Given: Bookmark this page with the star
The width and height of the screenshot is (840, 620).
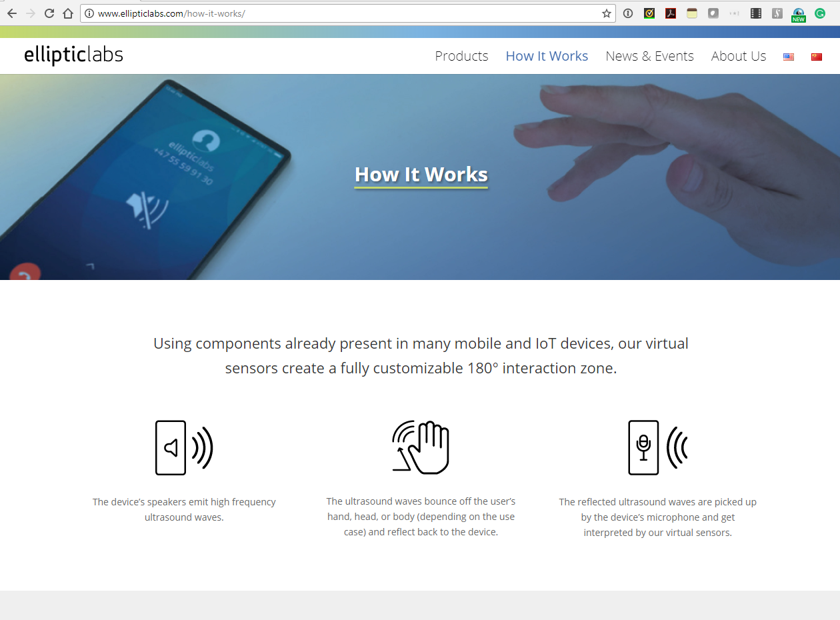Looking at the screenshot, I should click(x=606, y=13).
